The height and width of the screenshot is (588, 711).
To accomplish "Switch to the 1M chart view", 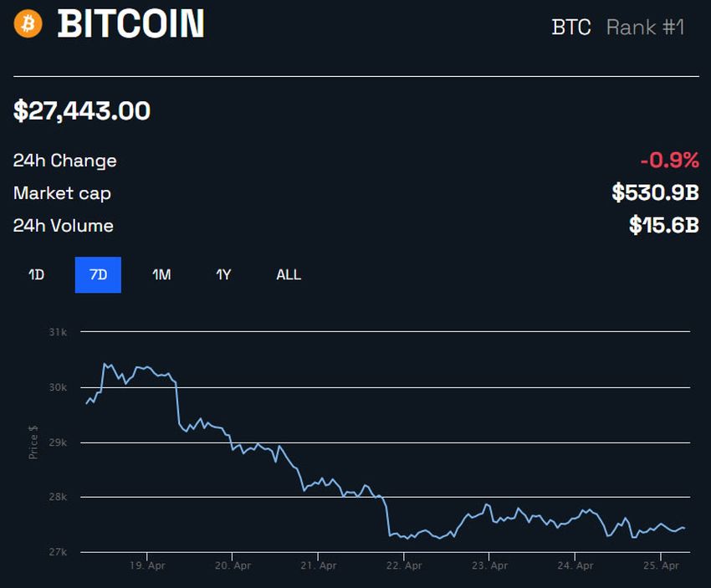I will (161, 274).
